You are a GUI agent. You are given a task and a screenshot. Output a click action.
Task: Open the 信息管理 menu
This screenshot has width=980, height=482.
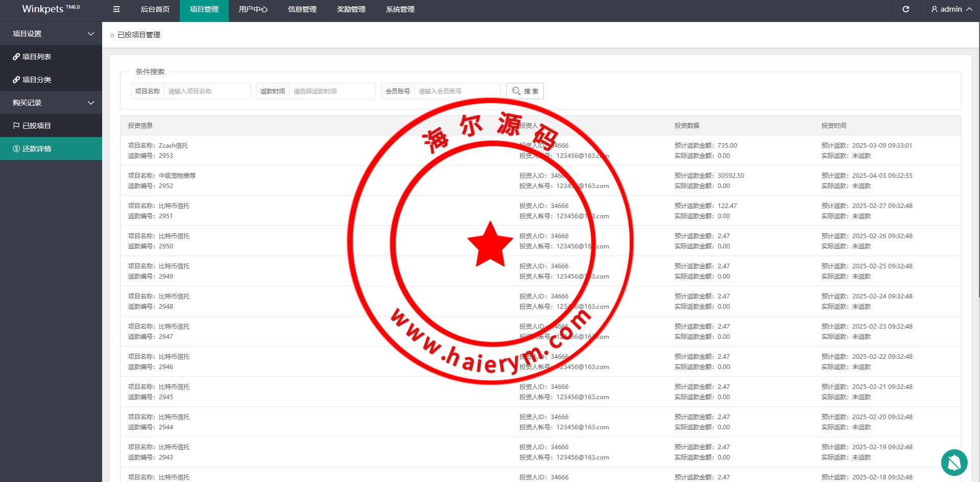coord(302,9)
